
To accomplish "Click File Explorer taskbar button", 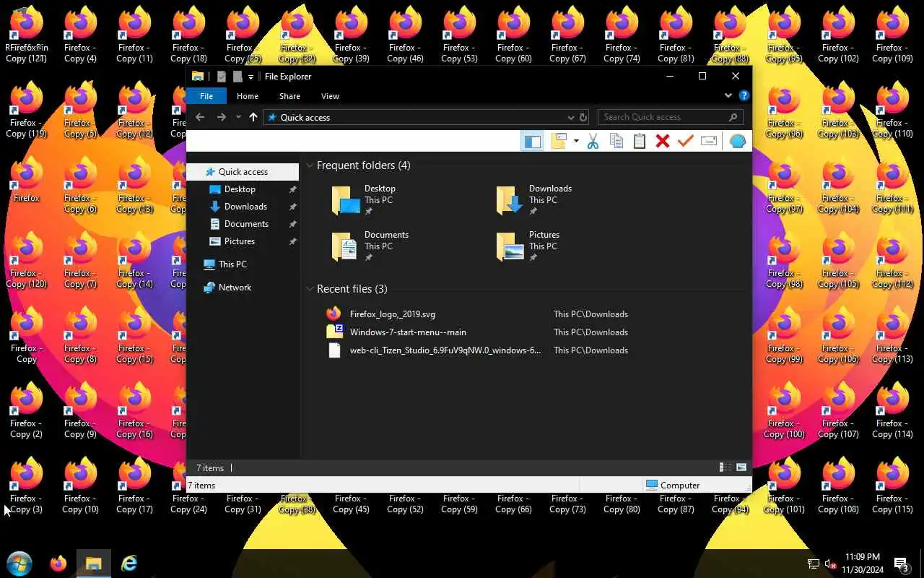I will point(94,564).
